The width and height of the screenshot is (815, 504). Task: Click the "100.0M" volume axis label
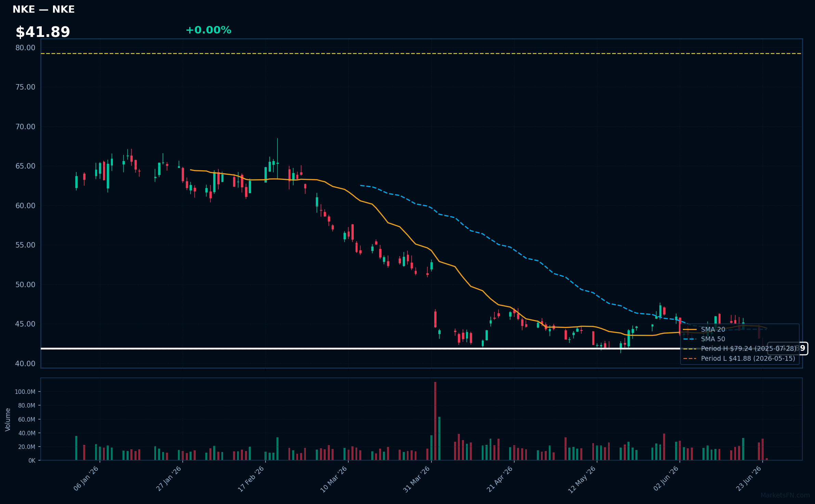click(x=25, y=392)
